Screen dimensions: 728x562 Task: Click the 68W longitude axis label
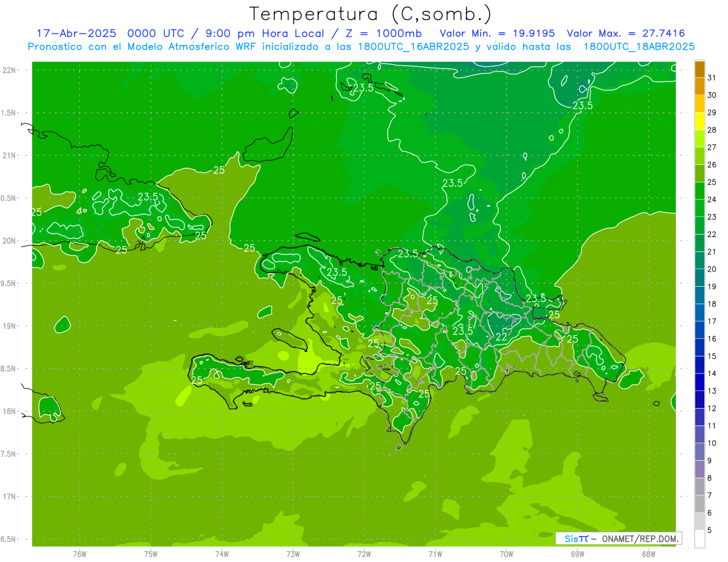tap(649, 554)
